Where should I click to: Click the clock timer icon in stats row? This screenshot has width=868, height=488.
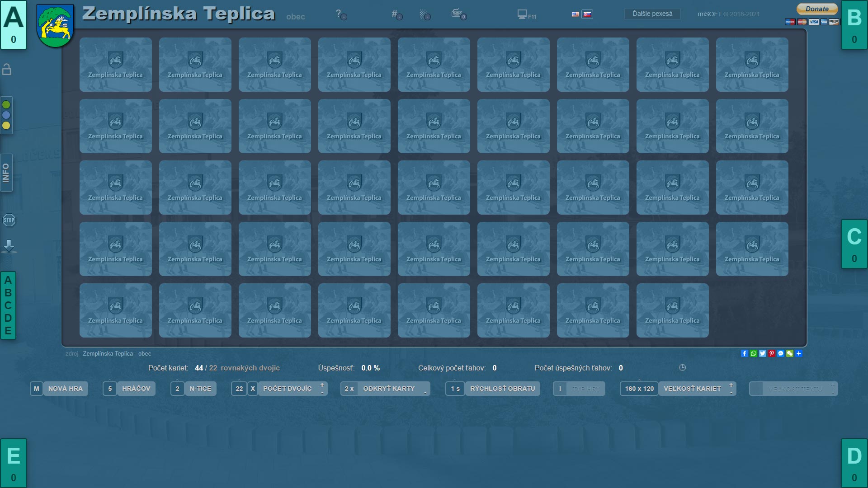coord(683,367)
